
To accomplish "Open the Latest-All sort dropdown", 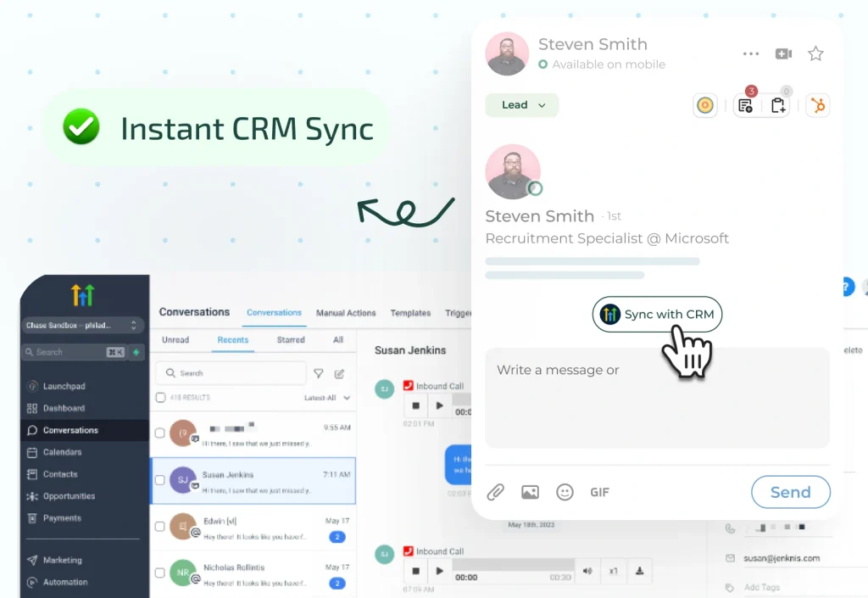I will pos(327,398).
